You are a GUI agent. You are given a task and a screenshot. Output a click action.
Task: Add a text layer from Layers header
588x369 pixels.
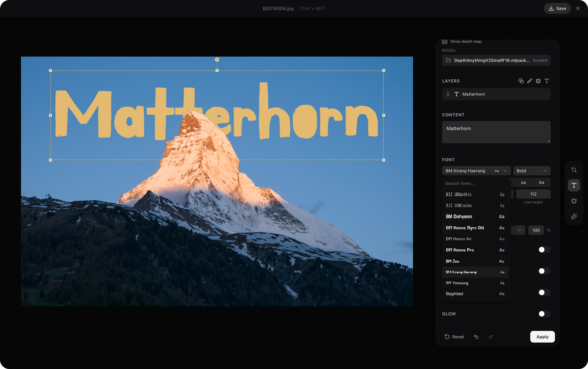pyautogui.click(x=547, y=81)
